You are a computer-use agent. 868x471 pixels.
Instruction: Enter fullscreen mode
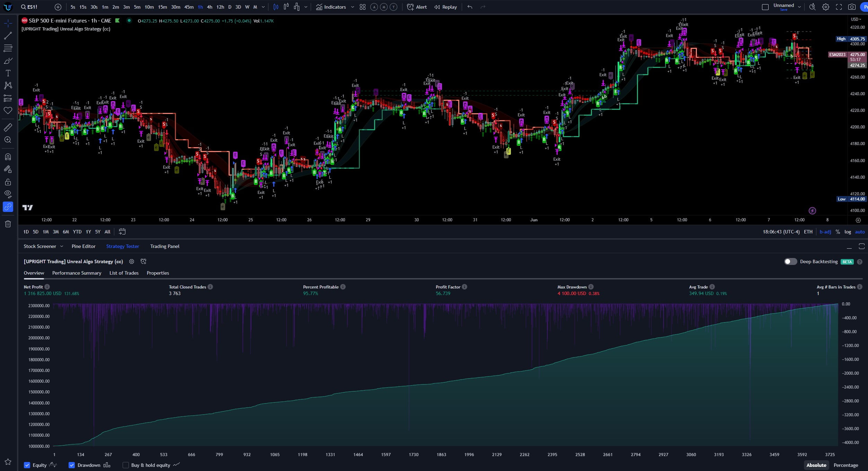point(839,7)
